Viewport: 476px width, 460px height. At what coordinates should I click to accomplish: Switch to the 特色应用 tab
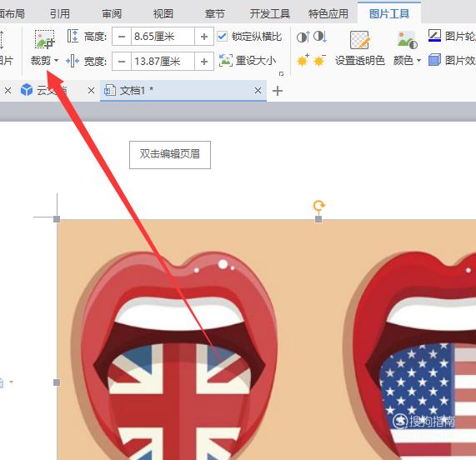(328, 13)
